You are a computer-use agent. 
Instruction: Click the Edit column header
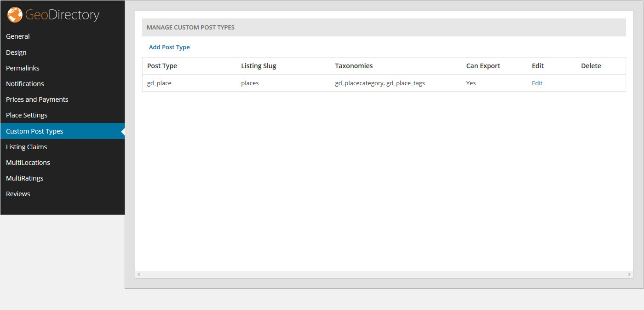coord(538,66)
